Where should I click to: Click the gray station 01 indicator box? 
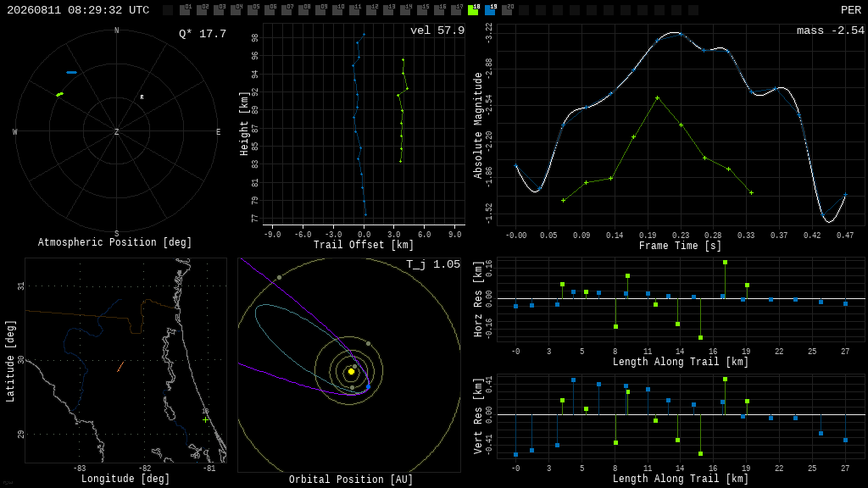coord(185,10)
